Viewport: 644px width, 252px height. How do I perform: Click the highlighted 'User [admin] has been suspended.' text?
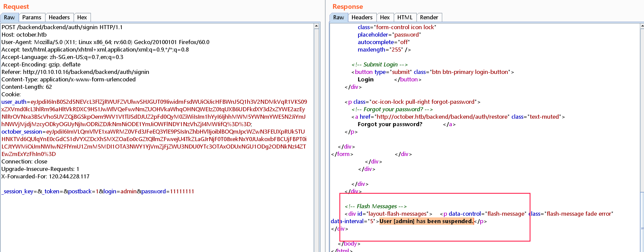[426, 221]
